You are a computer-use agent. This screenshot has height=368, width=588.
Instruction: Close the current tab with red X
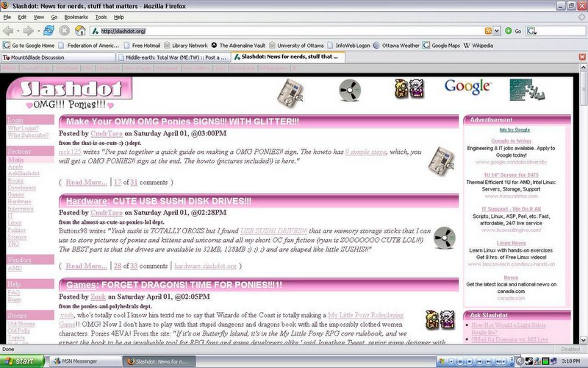click(582, 57)
